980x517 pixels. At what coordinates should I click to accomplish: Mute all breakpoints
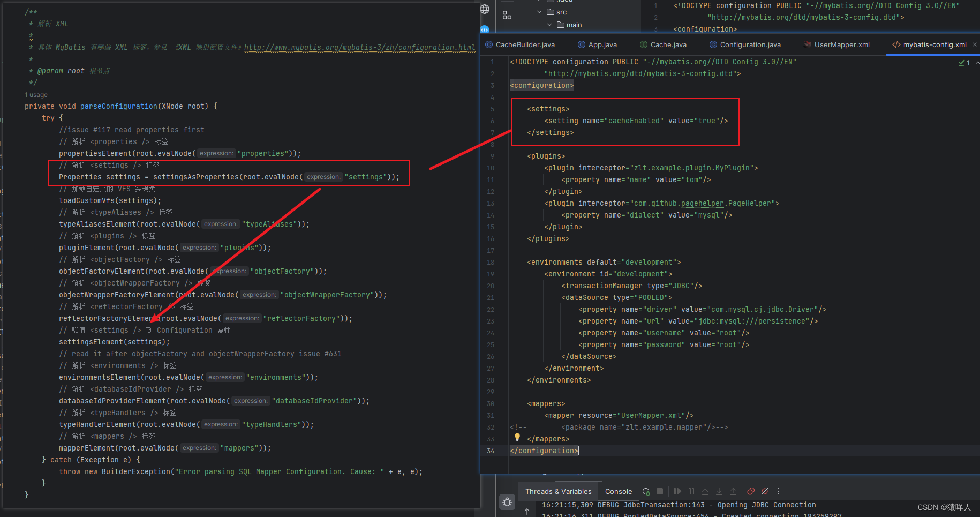coord(765,491)
